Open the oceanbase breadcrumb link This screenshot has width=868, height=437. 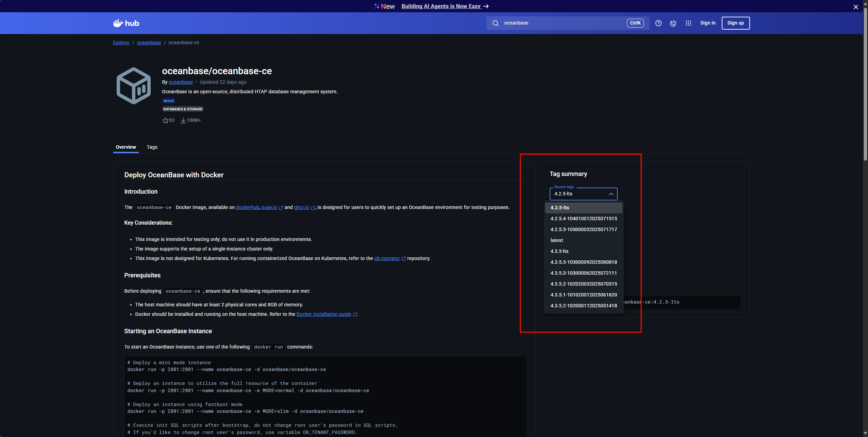(x=149, y=43)
